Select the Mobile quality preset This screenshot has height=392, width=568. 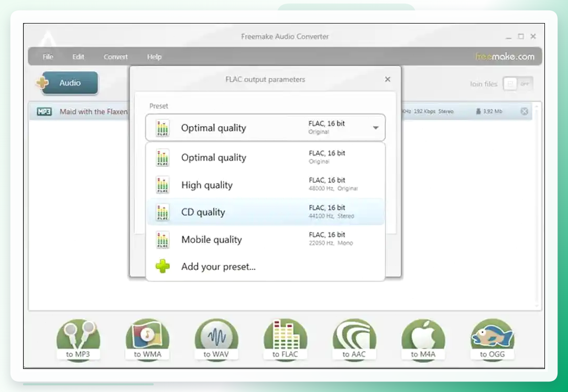point(265,239)
